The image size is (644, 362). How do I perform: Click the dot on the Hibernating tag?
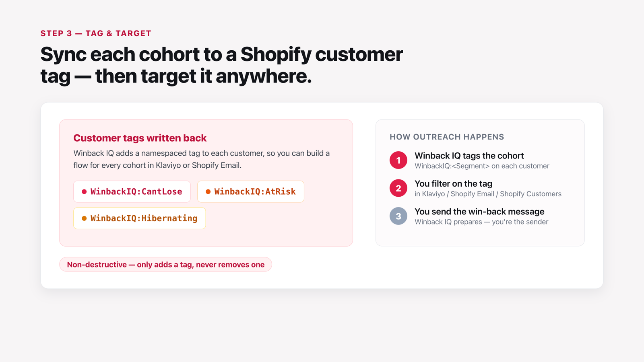pos(84,218)
